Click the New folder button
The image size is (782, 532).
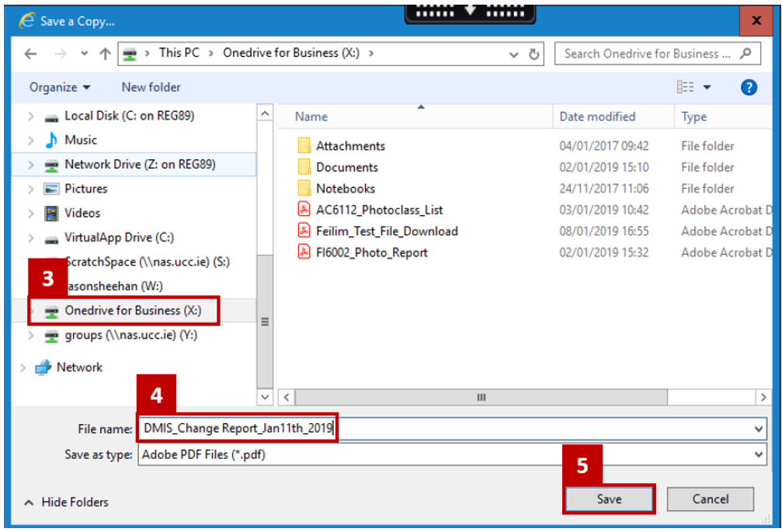151,87
